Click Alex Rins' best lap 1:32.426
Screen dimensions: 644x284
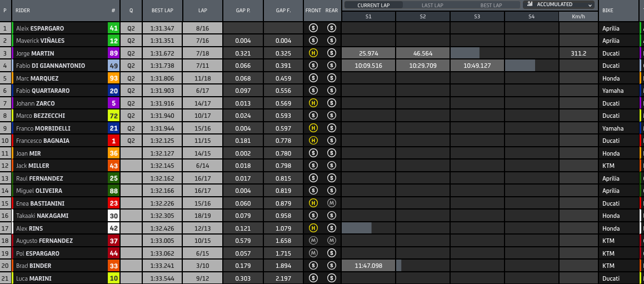point(162,228)
